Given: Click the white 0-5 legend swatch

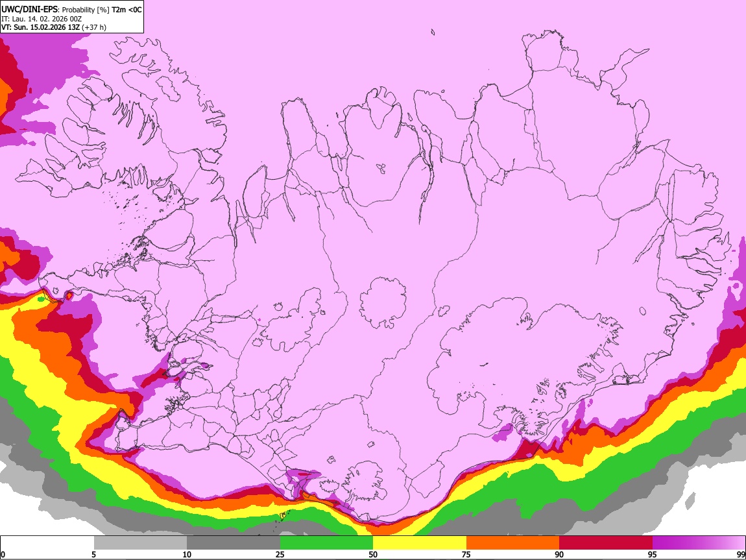Looking at the screenshot, I should tap(47, 543).
